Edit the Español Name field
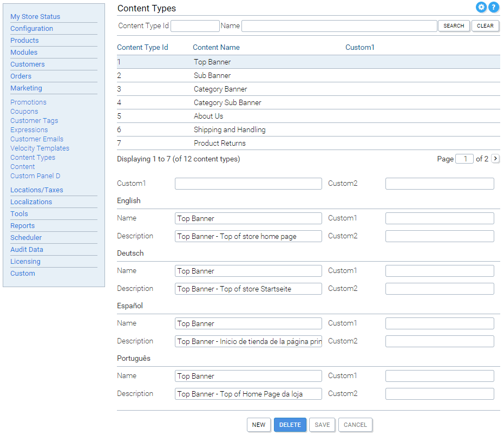 248,323
